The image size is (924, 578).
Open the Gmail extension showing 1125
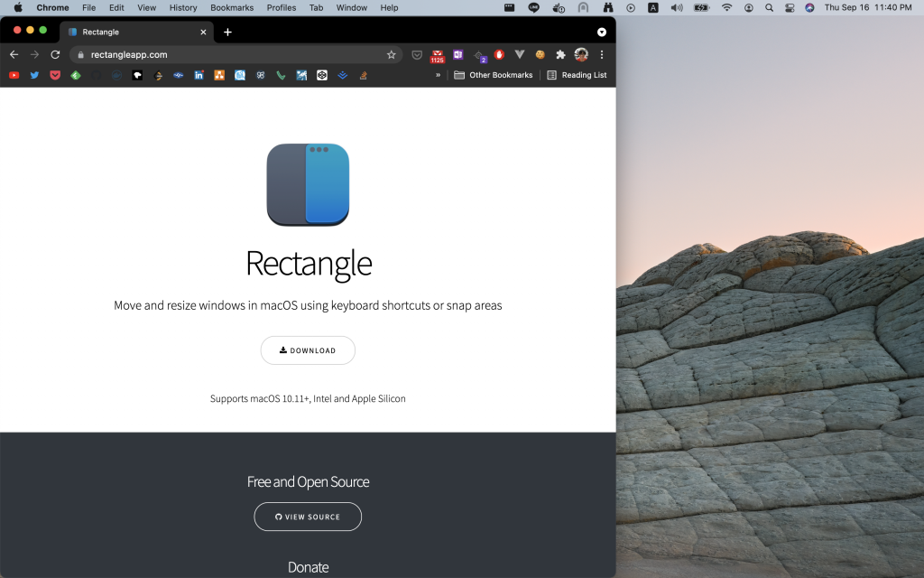click(x=438, y=55)
